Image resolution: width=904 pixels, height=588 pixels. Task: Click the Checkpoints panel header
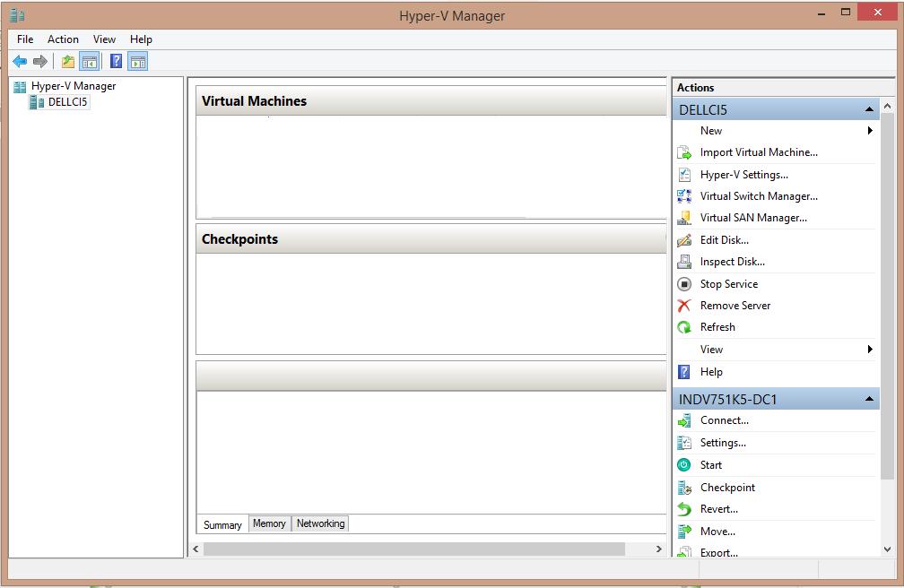pos(431,239)
